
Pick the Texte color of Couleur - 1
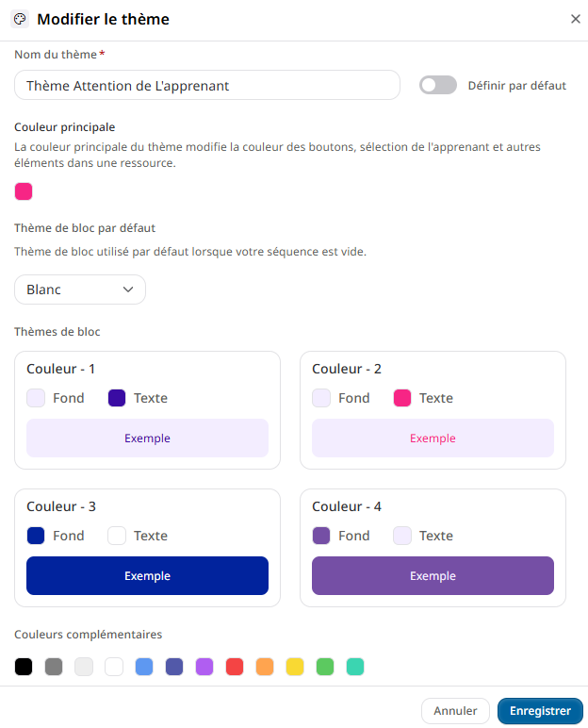117,398
